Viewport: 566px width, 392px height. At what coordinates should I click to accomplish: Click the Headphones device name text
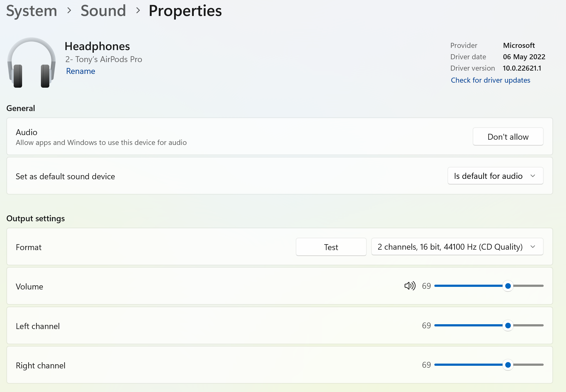click(x=97, y=46)
